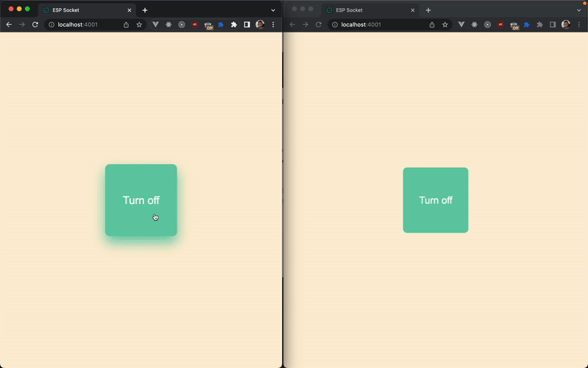Open React devtools extension in left window
Image resolution: width=588 pixels, height=368 pixels.
pyautogui.click(x=169, y=25)
